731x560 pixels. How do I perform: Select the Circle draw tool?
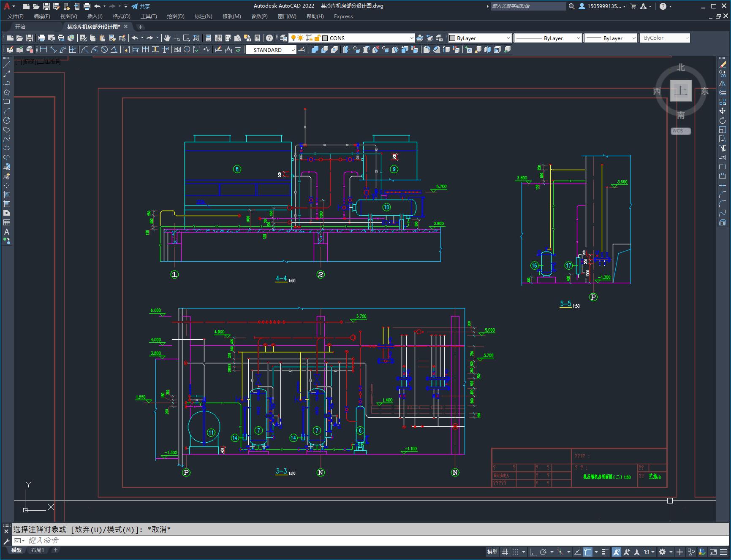(x=7, y=120)
